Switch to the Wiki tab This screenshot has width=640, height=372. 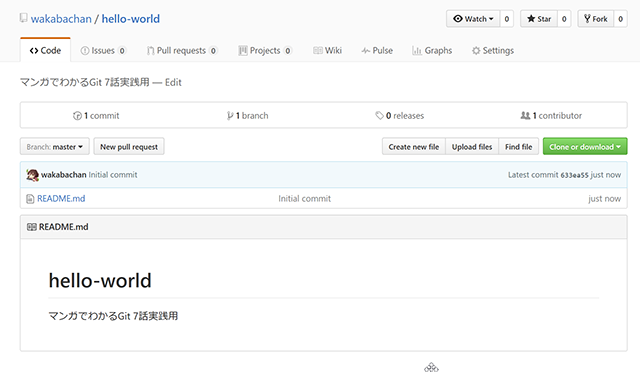click(327, 50)
